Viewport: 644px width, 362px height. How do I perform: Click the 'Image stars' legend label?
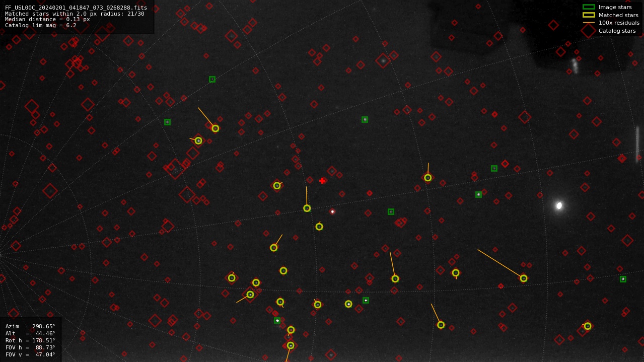[x=615, y=7]
